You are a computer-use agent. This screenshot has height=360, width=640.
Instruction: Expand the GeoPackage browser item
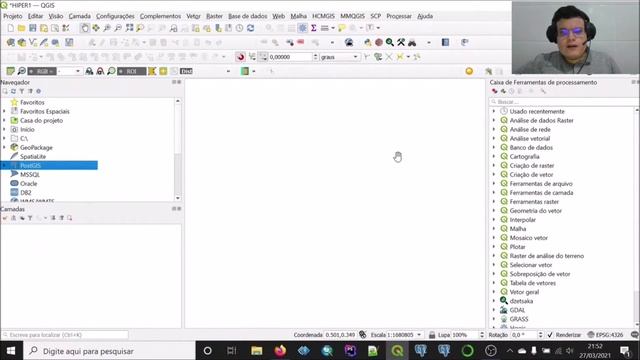coord(4,147)
